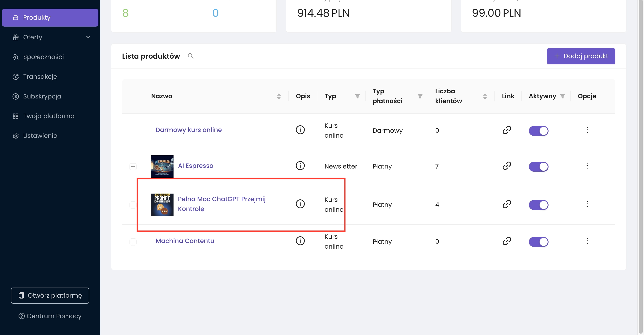The height and width of the screenshot is (335, 644).
Task: Toggle AI Espresso active switch
Action: (538, 167)
